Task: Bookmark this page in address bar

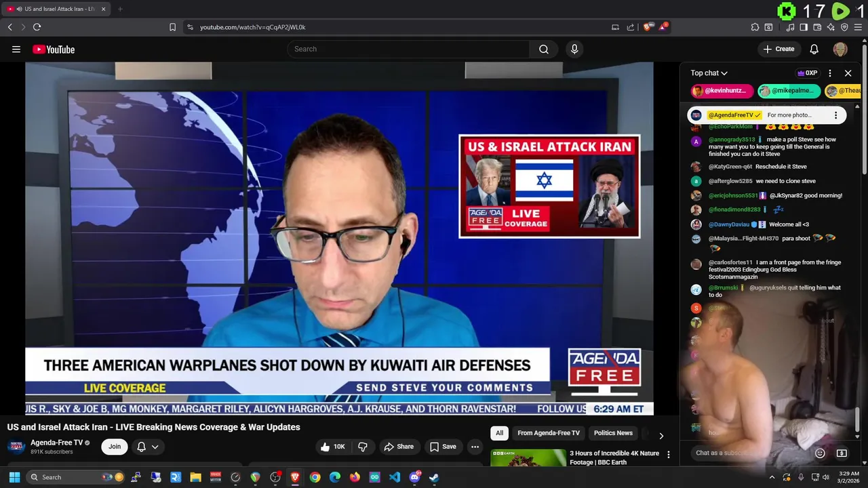Action: [172, 27]
